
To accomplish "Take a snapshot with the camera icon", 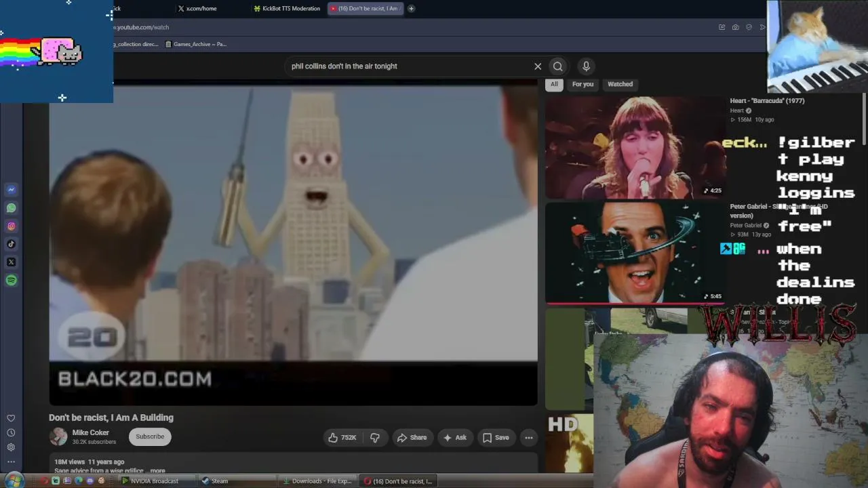I will click(735, 27).
